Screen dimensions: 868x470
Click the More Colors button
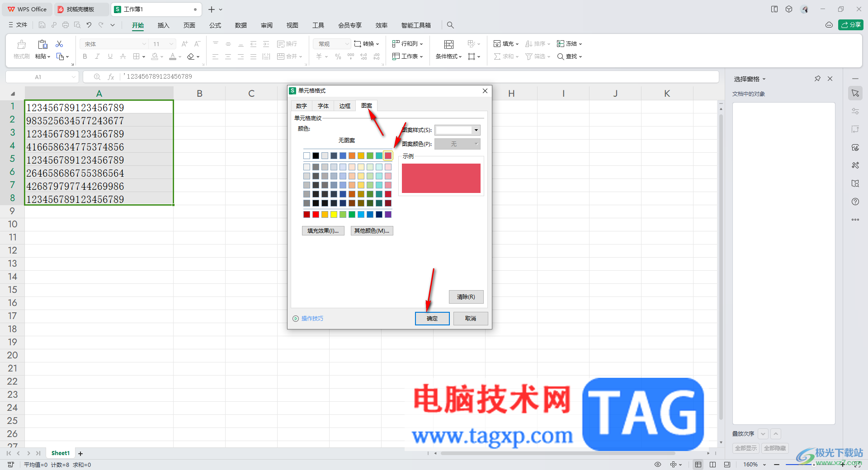pyautogui.click(x=372, y=231)
